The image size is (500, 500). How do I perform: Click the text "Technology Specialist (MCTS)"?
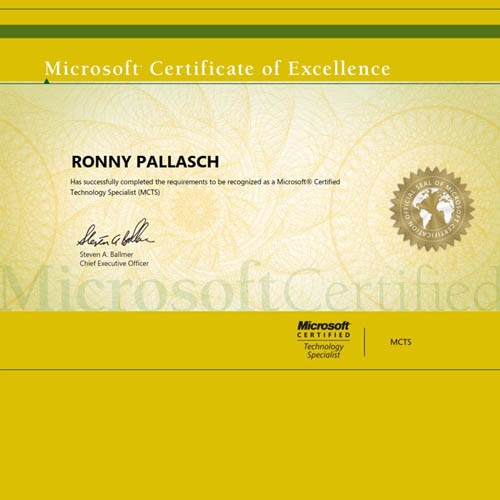[115, 192]
